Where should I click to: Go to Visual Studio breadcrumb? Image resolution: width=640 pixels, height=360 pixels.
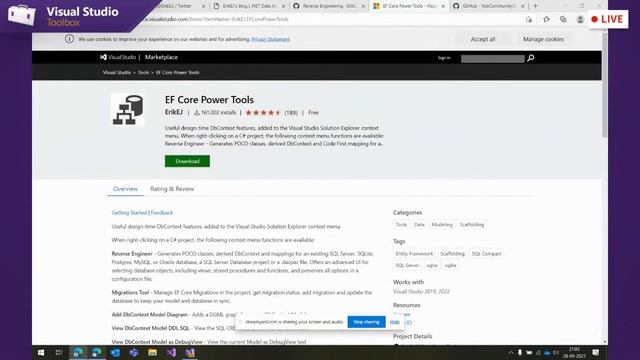(117, 72)
